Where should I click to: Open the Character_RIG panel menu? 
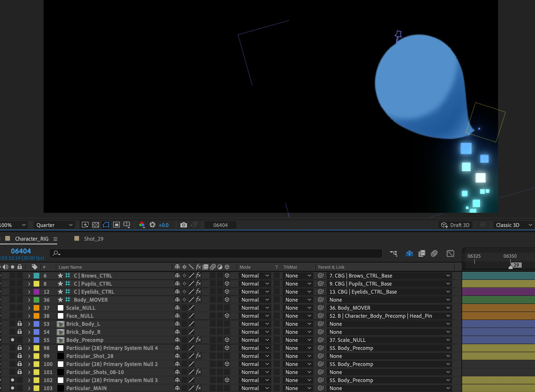[x=55, y=239]
